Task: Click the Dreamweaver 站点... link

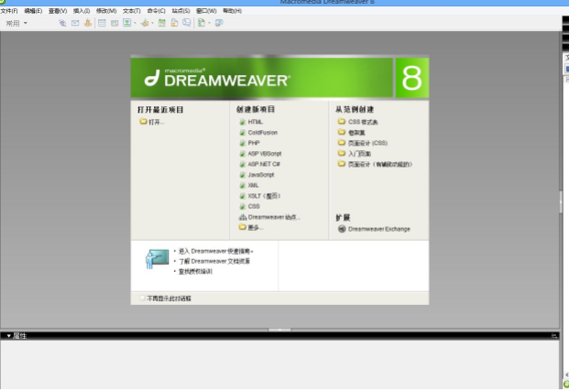Action: tap(269, 217)
